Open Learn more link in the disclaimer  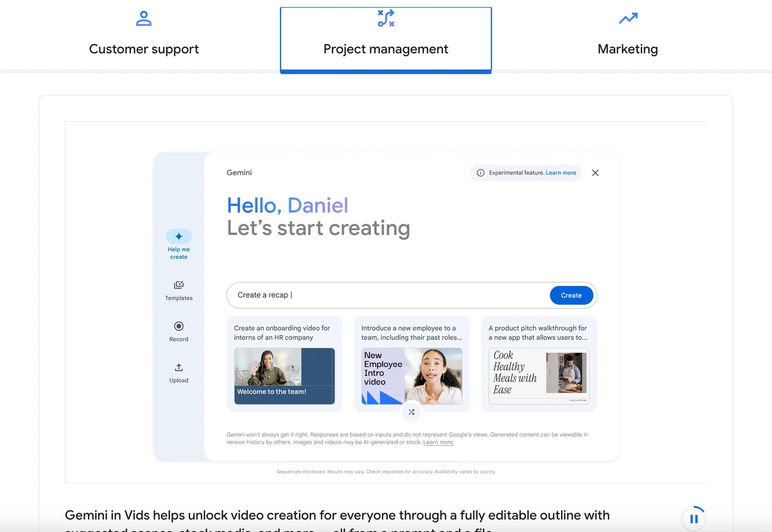point(438,442)
